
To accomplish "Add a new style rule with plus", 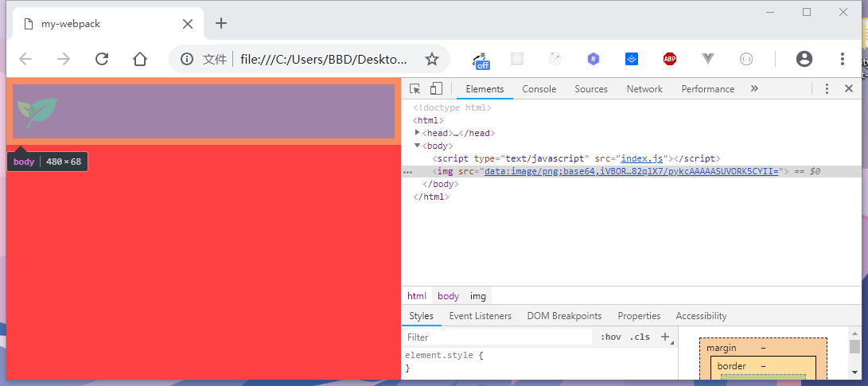I will coord(665,337).
